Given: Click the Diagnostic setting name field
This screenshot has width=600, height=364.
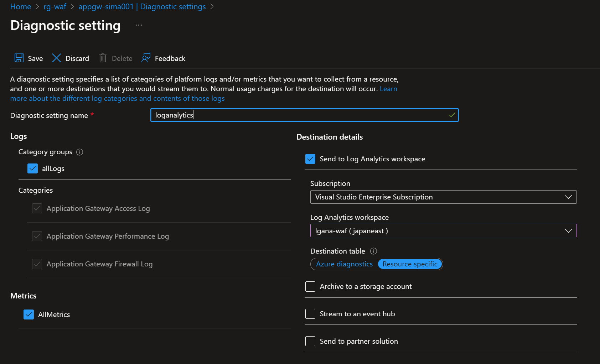Looking at the screenshot, I should click(299, 115).
